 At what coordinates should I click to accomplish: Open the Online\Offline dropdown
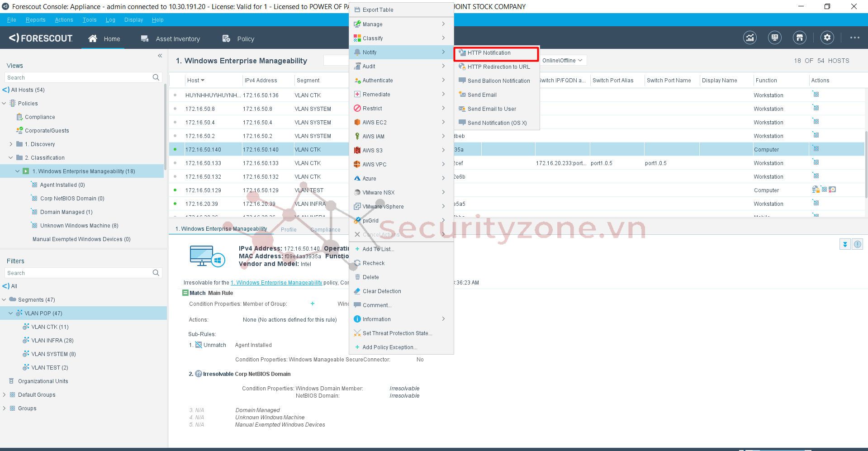(562, 60)
